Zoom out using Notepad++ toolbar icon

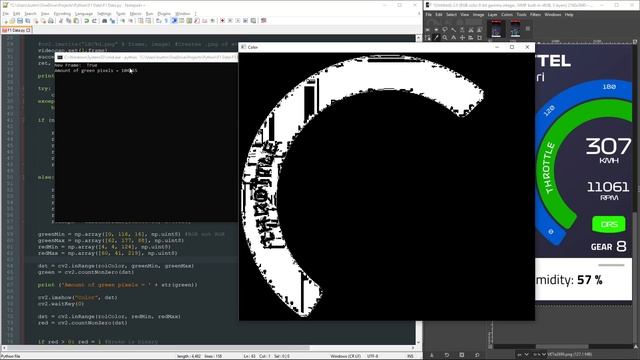click(x=131, y=21)
